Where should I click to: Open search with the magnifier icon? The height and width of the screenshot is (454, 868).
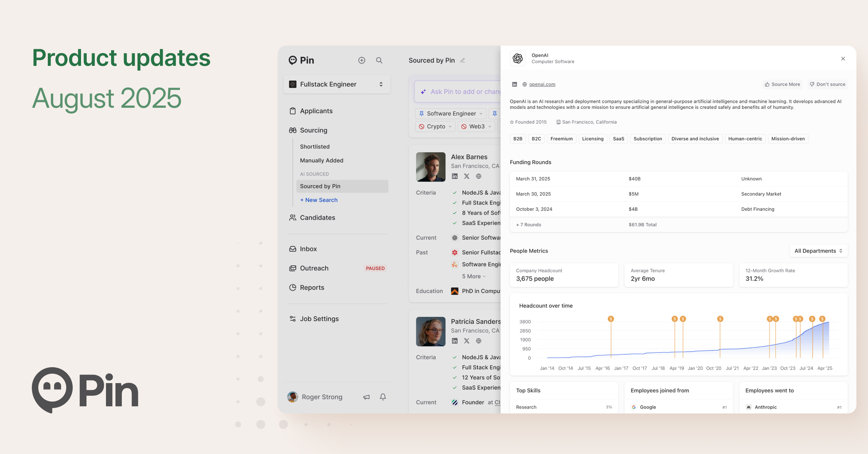pos(379,60)
